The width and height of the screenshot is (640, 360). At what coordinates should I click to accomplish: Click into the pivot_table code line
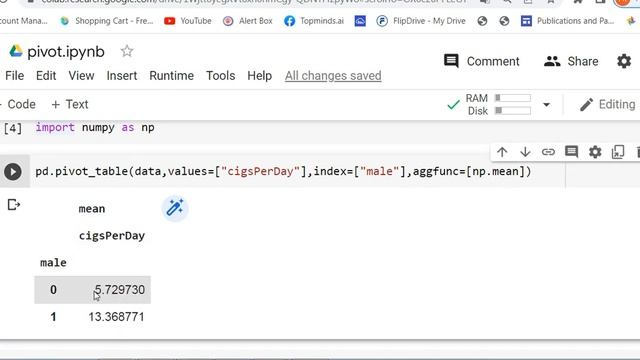(283, 171)
